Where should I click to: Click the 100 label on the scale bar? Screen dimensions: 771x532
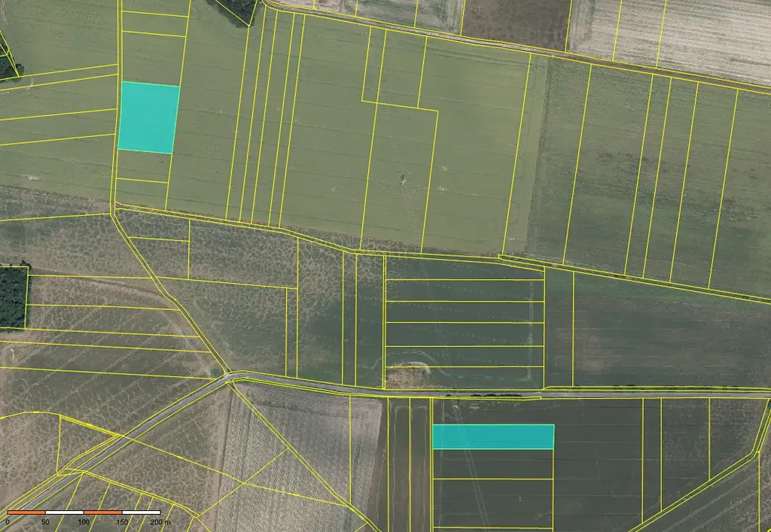click(x=84, y=521)
